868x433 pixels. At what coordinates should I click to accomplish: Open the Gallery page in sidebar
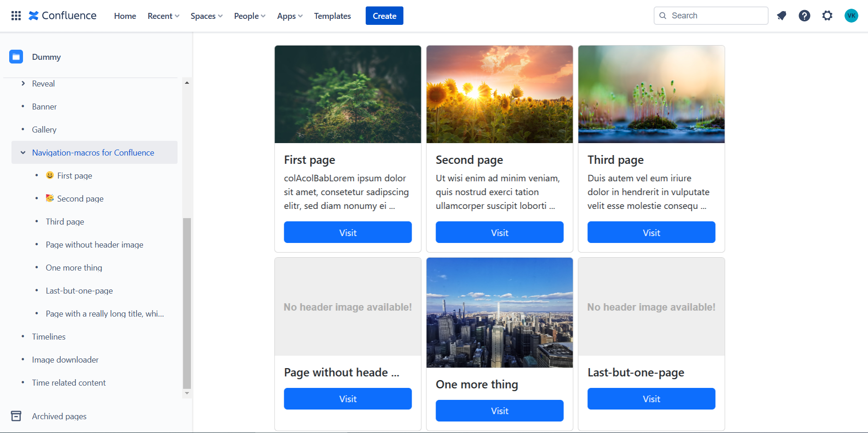44,129
